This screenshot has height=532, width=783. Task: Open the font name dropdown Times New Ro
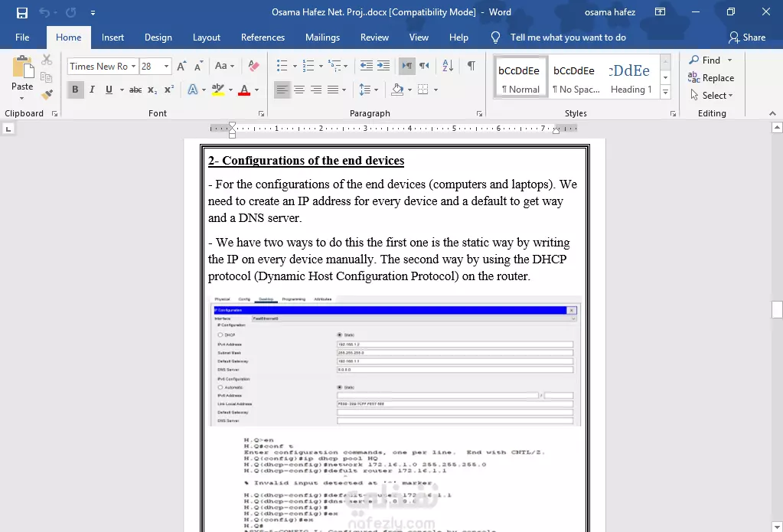[133, 66]
